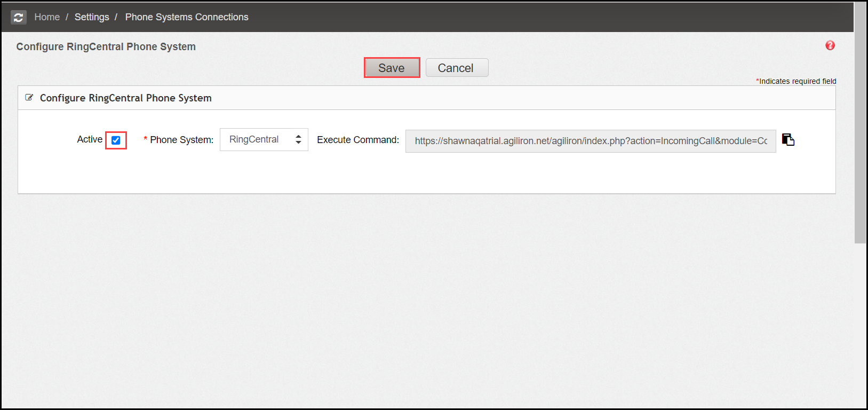Click the "Phone System:" field label
Viewport: 868px width, 410px height.
(181, 140)
